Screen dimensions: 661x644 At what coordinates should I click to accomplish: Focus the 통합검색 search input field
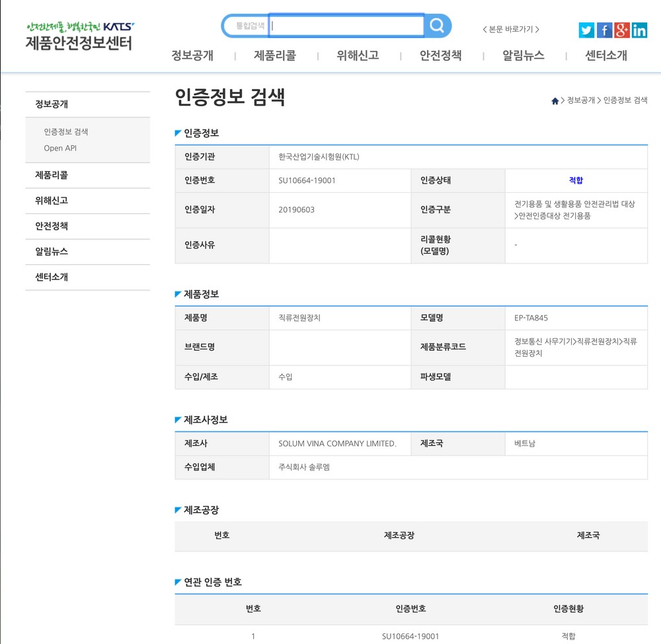click(x=346, y=26)
